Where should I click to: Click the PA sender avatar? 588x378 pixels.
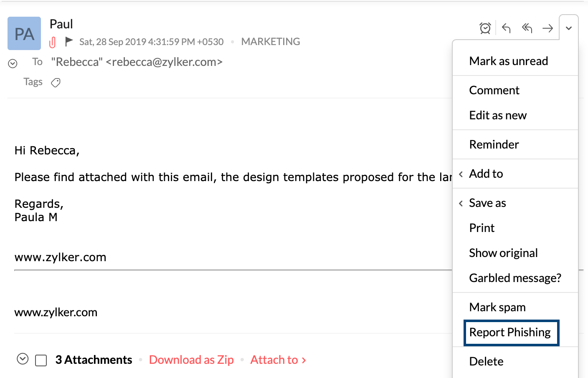click(24, 33)
